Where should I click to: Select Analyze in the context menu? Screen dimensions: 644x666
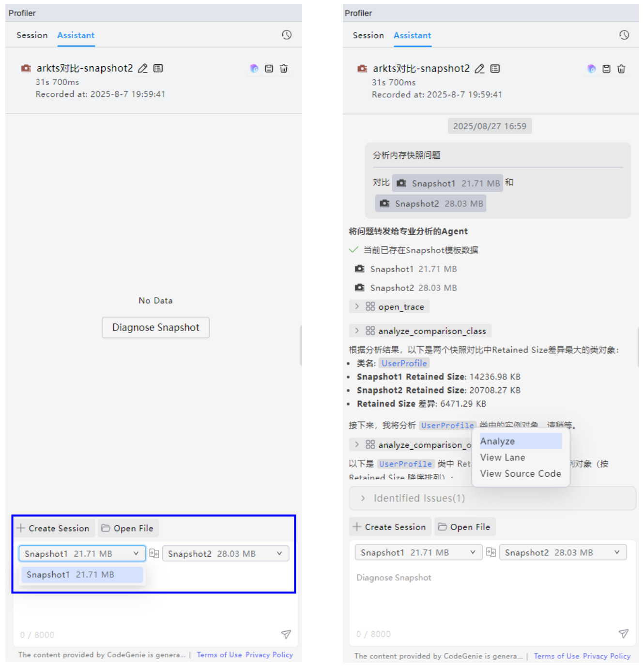(x=520, y=441)
